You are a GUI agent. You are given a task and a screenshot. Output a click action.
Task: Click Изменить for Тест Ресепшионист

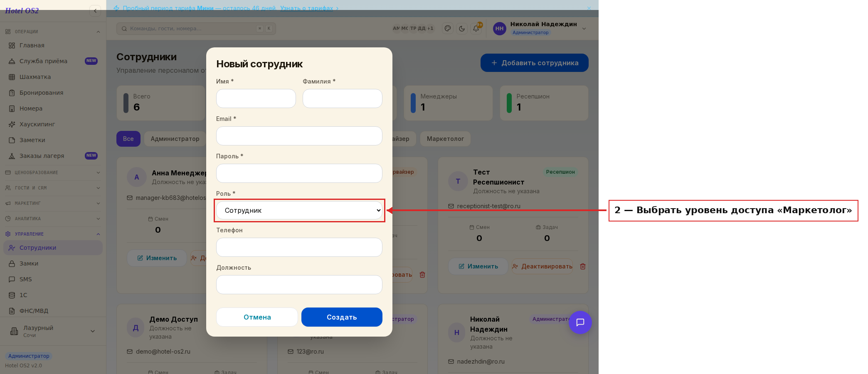pos(478,266)
